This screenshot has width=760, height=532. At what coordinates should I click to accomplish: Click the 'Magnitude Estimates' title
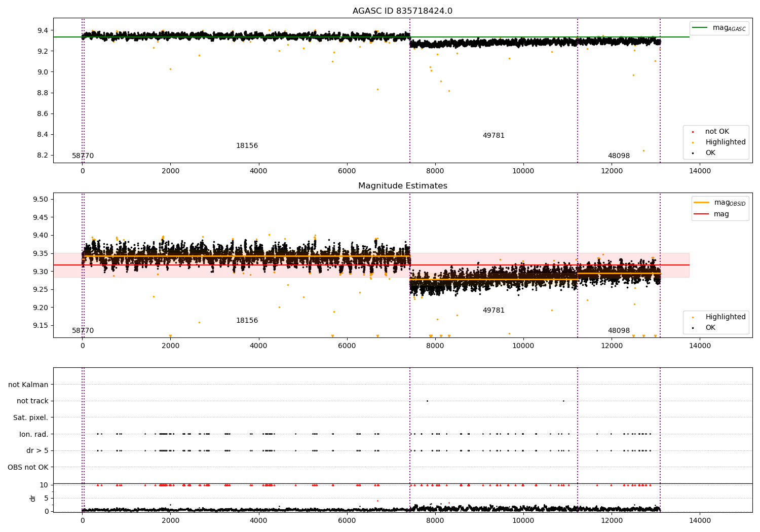402,186
